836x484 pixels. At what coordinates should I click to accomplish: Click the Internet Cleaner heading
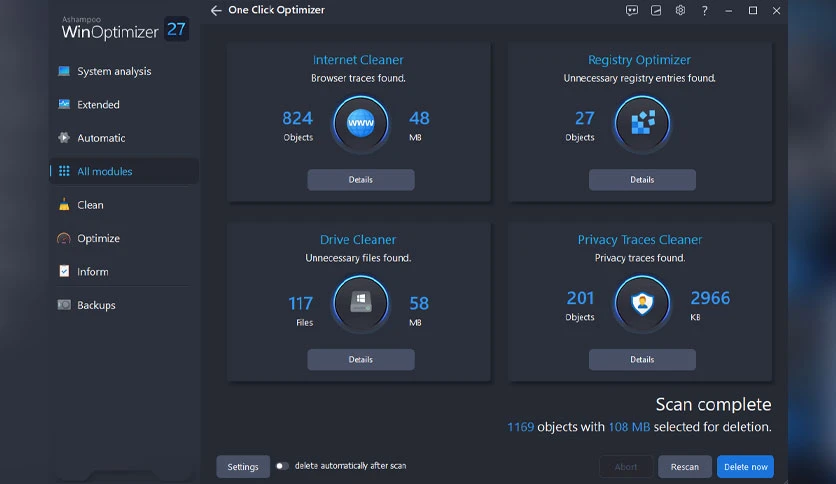point(358,60)
